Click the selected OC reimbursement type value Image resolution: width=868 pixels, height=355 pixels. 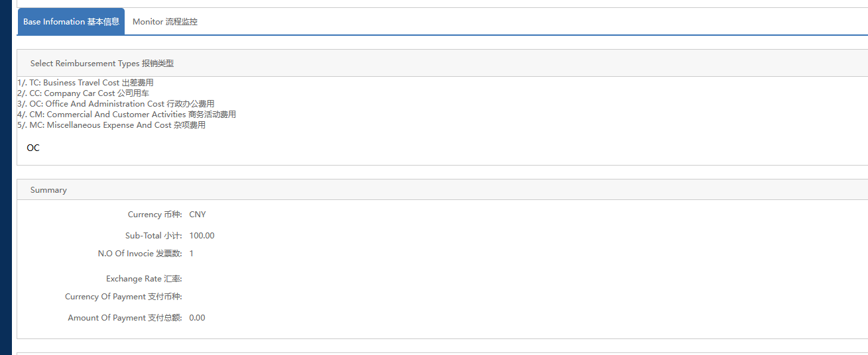tap(33, 148)
